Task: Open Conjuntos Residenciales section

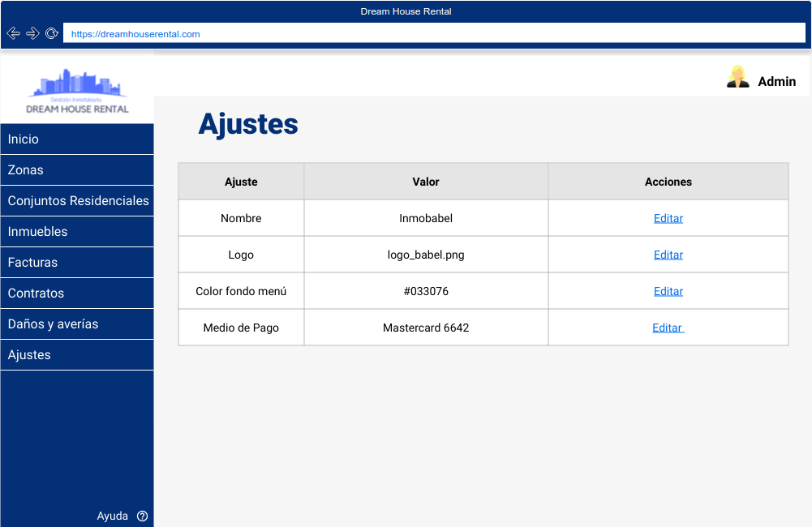Action: [x=78, y=201]
